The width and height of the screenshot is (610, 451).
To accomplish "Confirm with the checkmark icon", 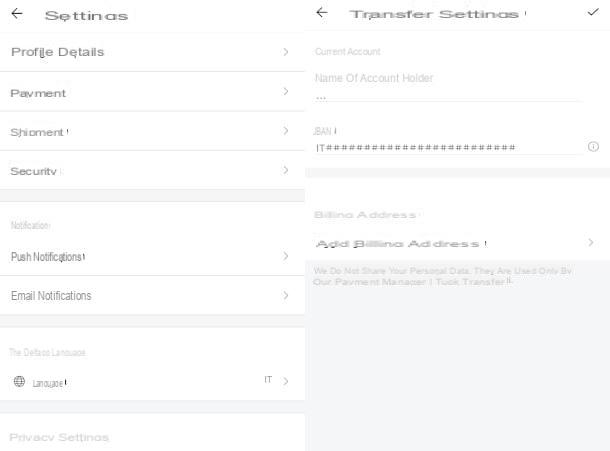I will pos(592,12).
